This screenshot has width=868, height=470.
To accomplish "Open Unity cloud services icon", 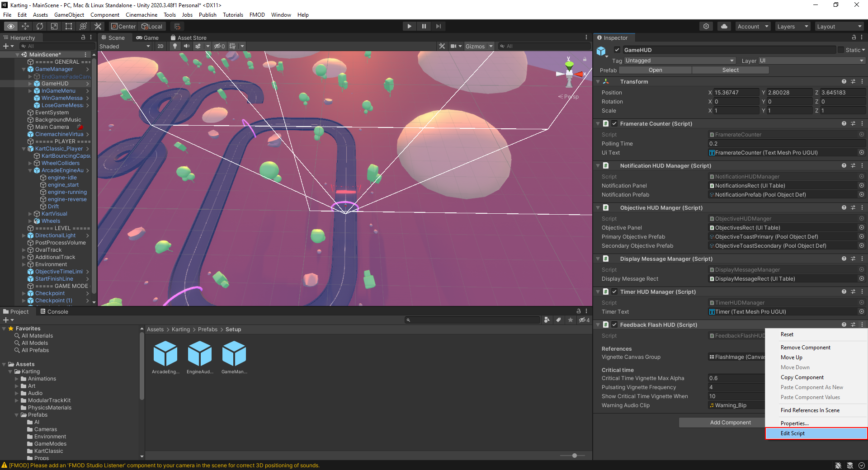I will (724, 26).
